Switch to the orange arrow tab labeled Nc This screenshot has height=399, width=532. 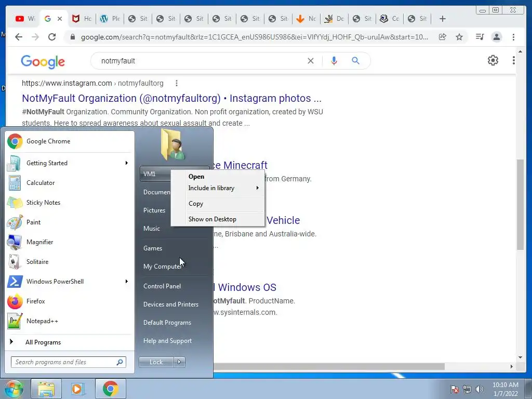(x=305, y=19)
